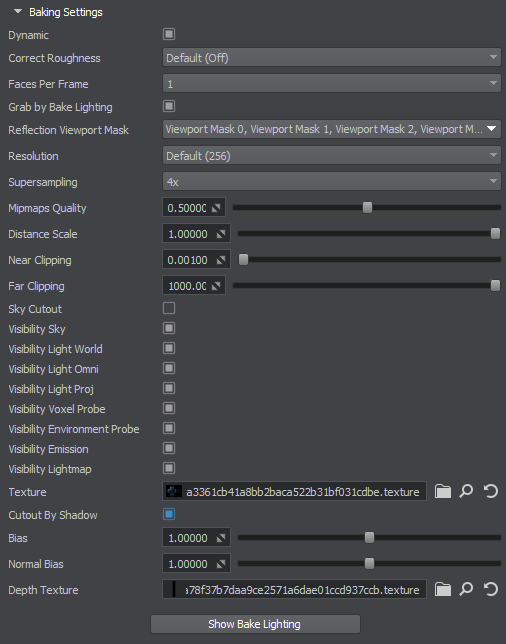Viewport: 506px width, 644px height.
Task: Toggle Grab by Bake Lighting checkbox
Action: coord(169,106)
